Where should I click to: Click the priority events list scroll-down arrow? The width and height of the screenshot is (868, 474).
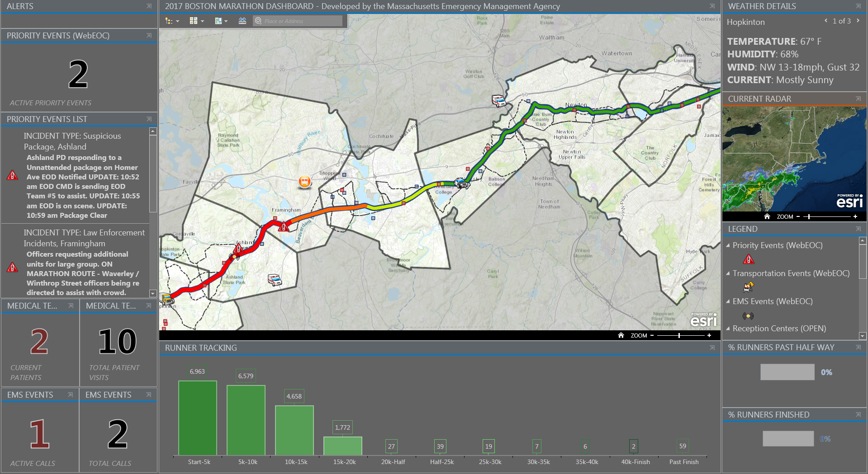(153, 293)
